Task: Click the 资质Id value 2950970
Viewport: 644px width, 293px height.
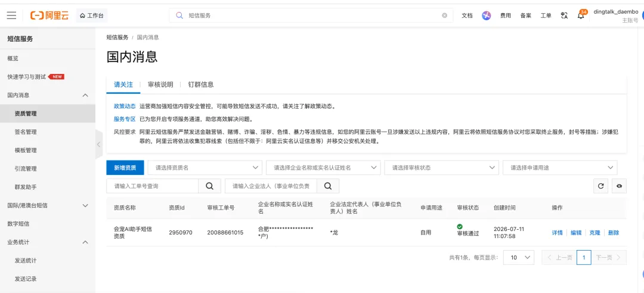Action: click(x=180, y=233)
